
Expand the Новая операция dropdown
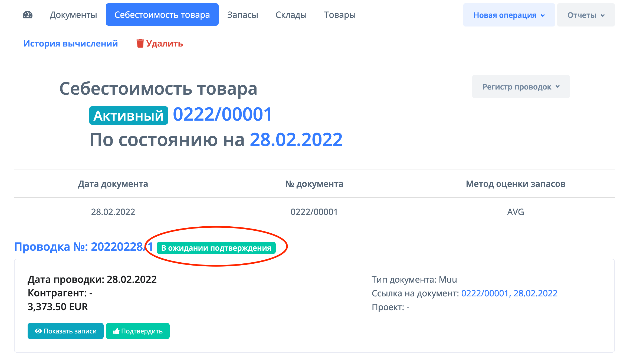(x=509, y=15)
